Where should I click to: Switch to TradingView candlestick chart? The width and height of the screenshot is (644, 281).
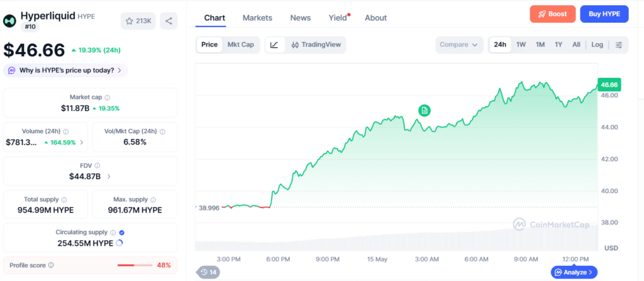(x=316, y=45)
